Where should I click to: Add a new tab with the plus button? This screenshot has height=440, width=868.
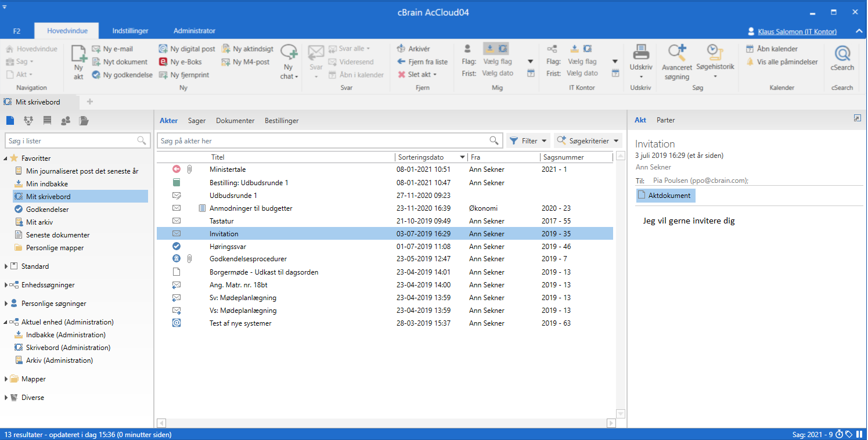pyautogui.click(x=89, y=102)
